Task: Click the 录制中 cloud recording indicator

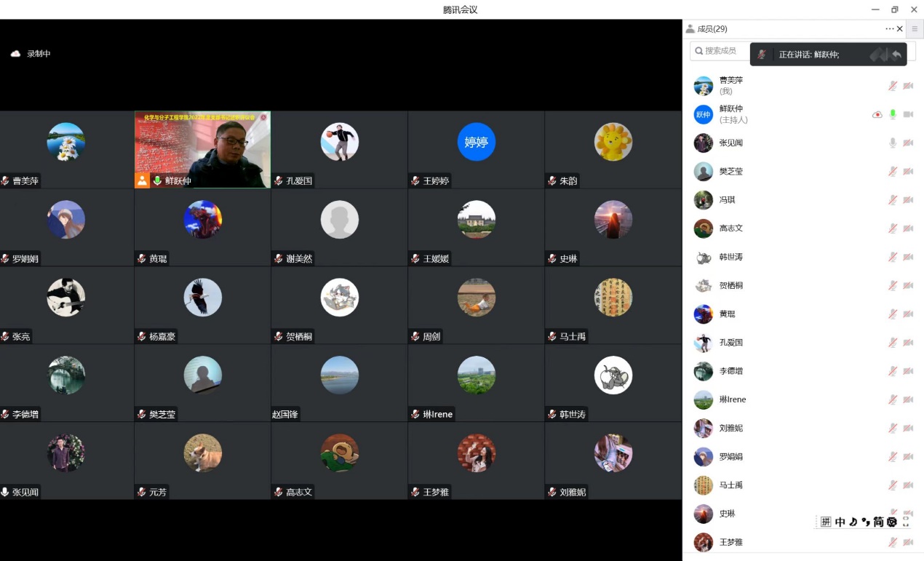Action: [x=31, y=54]
